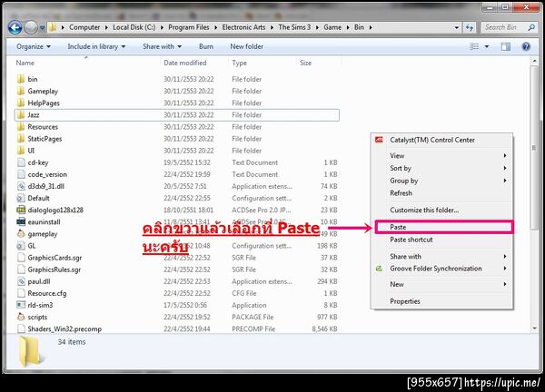
Task: Select the GL configuration file icon
Action: pyautogui.click(x=21, y=246)
